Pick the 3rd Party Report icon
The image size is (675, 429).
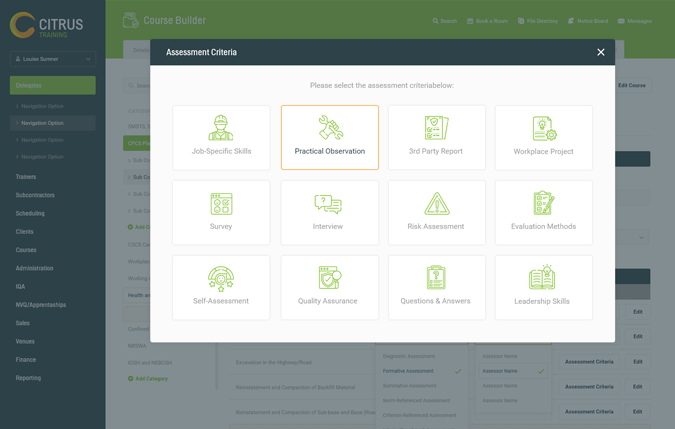436,128
